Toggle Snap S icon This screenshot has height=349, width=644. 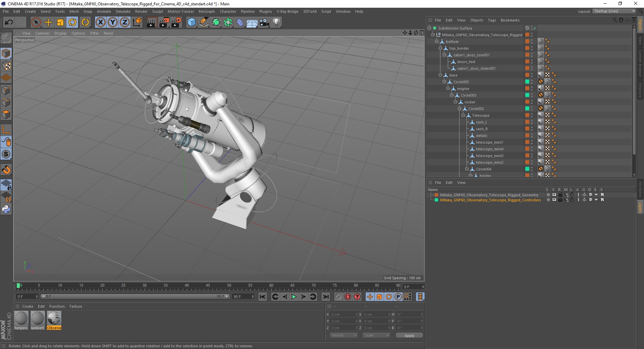[x=6, y=154]
